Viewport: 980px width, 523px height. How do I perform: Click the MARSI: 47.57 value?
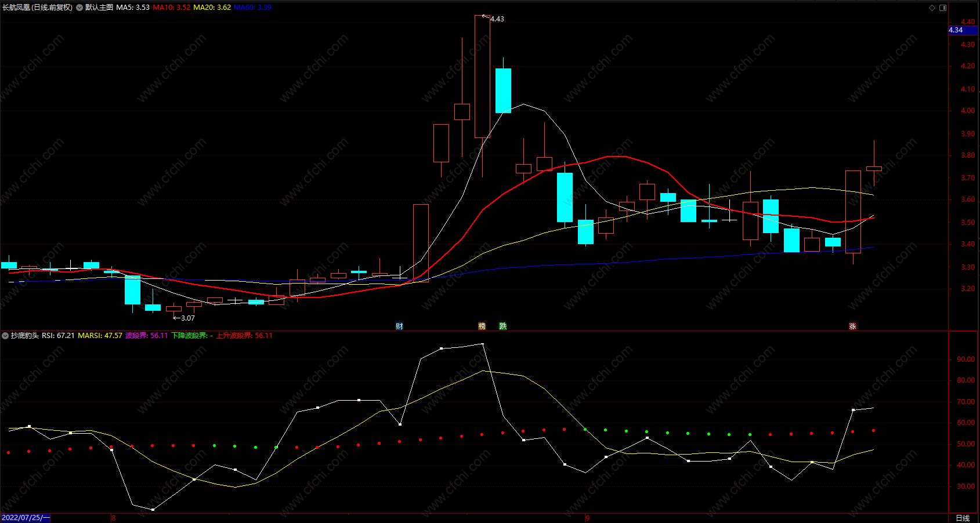100,336
